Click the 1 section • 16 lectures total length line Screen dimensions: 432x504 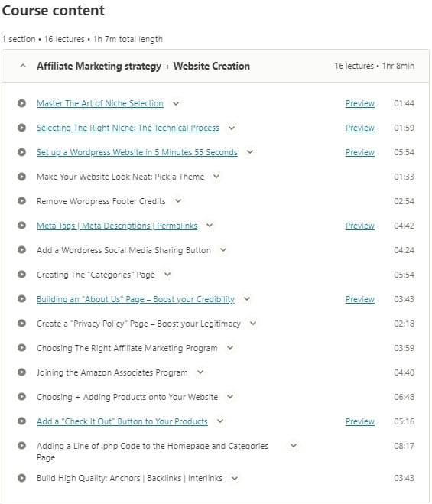click(83, 39)
